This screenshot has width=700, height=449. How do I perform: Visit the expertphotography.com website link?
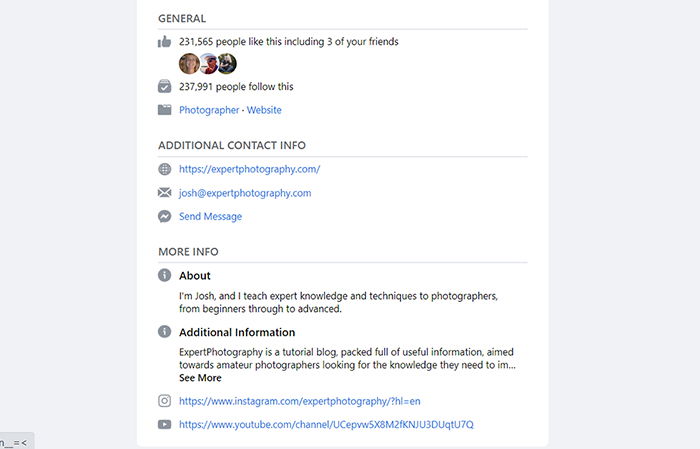click(x=250, y=169)
